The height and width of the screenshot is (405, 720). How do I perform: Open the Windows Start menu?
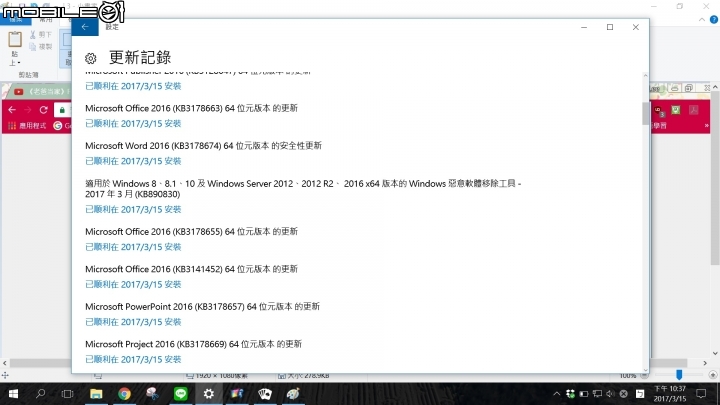[x=13, y=394]
